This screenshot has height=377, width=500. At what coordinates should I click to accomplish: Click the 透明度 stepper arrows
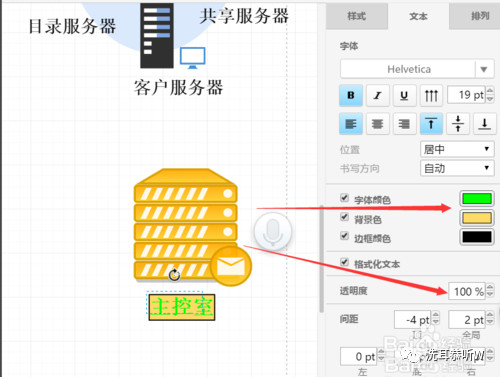coord(490,291)
